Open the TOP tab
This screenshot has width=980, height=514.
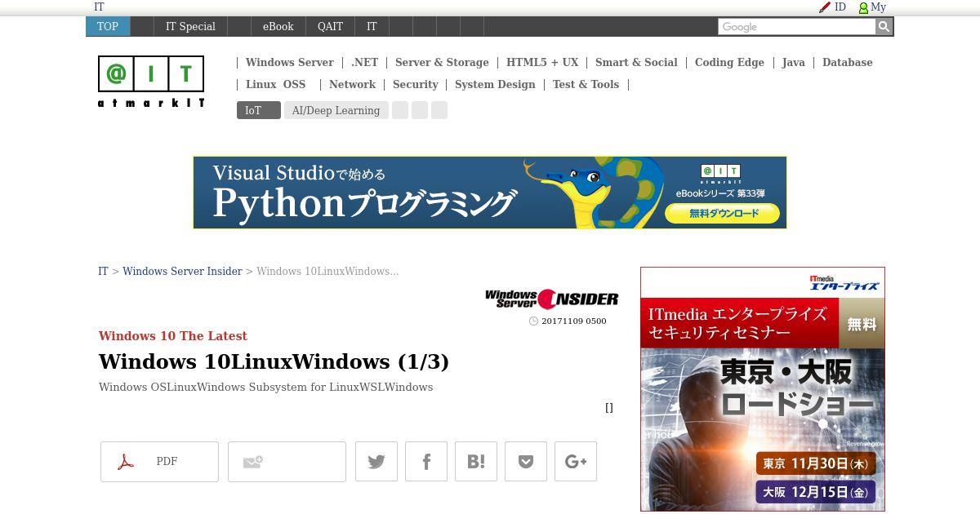pyautogui.click(x=108, y=26)
